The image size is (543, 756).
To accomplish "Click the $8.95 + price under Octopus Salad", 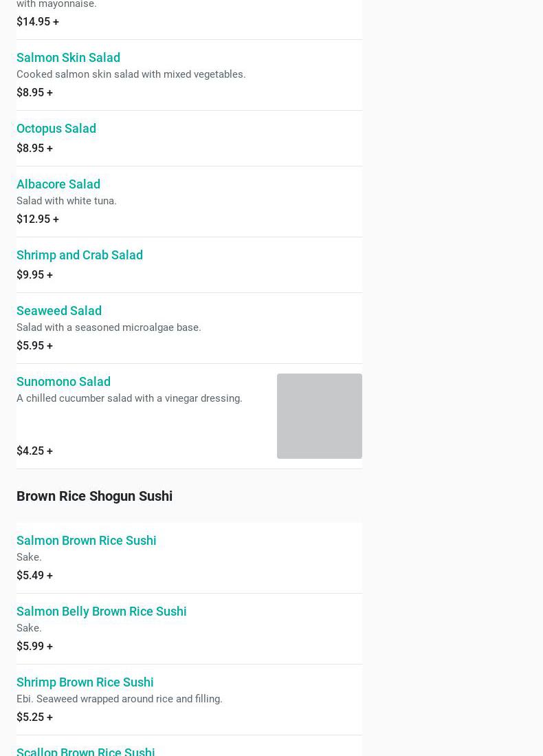I will pos(34,148).
